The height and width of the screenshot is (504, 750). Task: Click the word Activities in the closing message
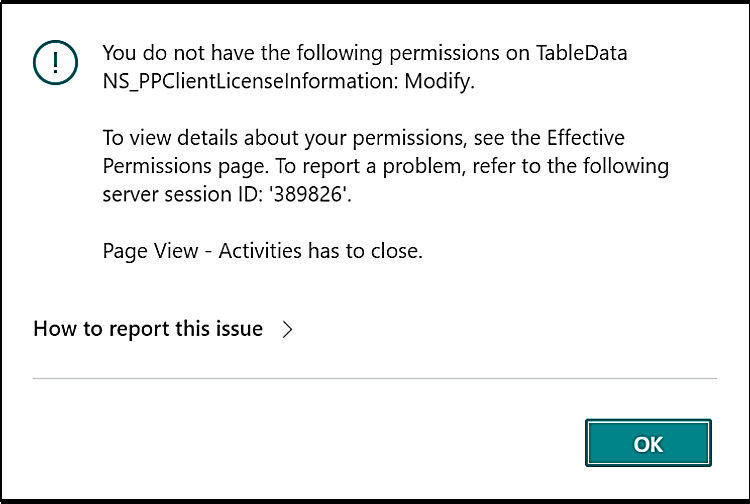[260, 251]
